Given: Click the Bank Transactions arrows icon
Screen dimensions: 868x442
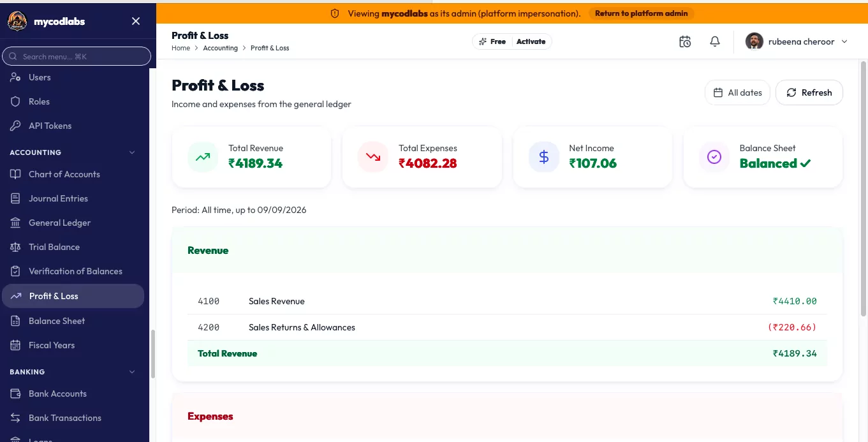Looking at the screenshot, I should [x=16, y=418].
